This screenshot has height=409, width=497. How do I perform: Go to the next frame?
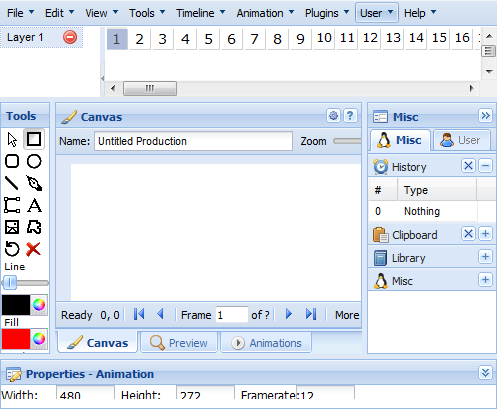click(289, 314)
